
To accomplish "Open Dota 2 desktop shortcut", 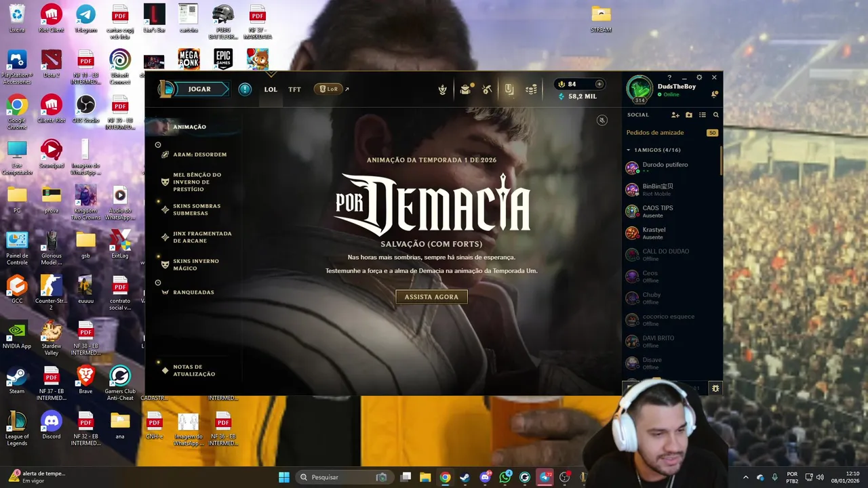I will pos(51,64).
